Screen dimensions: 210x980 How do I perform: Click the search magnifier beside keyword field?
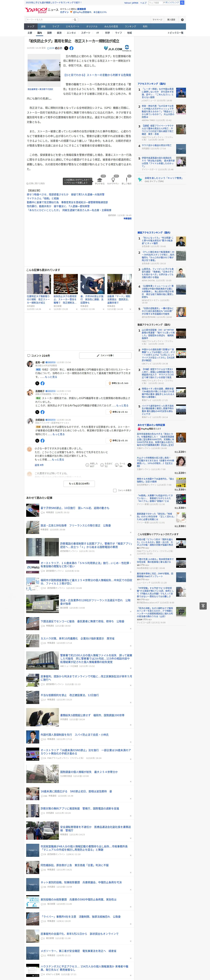(x=75, y=19)
